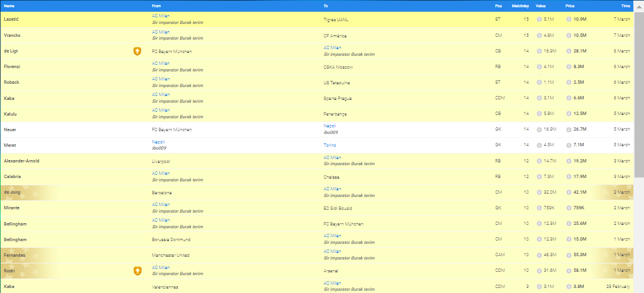Sort by the Price column header

[x=570, y=6]
